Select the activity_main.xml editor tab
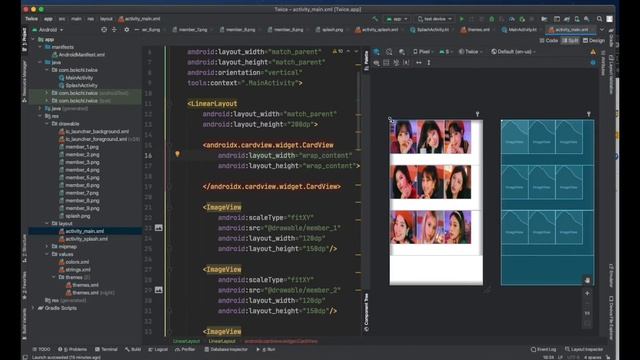The height and width of the screenshot is (360, 640). (x=571, y=29)
